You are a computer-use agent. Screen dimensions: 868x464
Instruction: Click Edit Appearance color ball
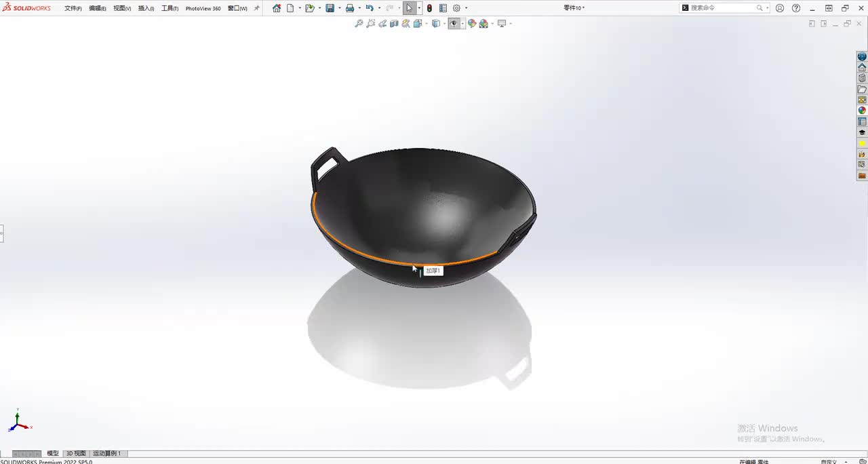[x=472, y=24]
